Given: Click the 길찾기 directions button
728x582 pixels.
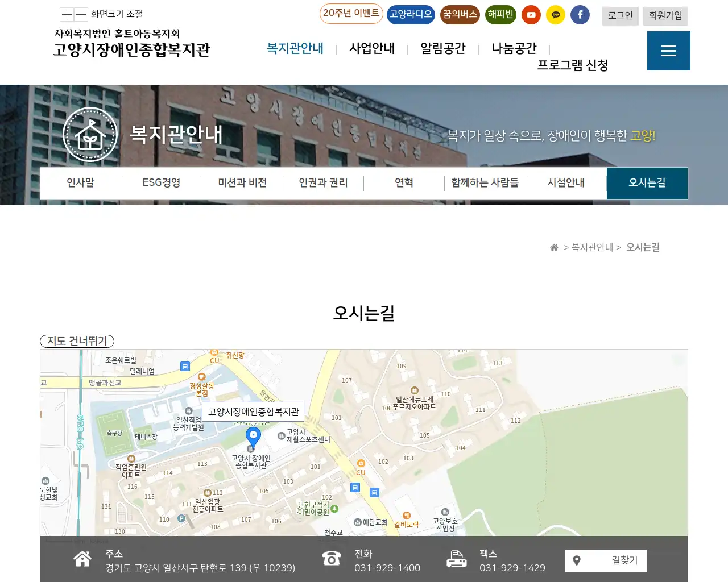Looking at the screenshot, I should (x=606, y=561).
